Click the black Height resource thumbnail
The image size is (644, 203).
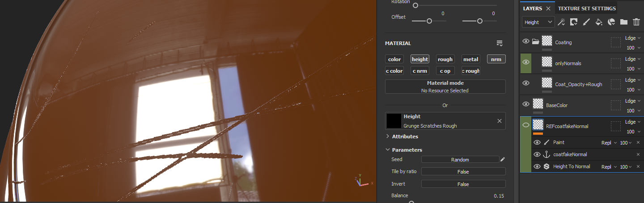tap(394, 121)
